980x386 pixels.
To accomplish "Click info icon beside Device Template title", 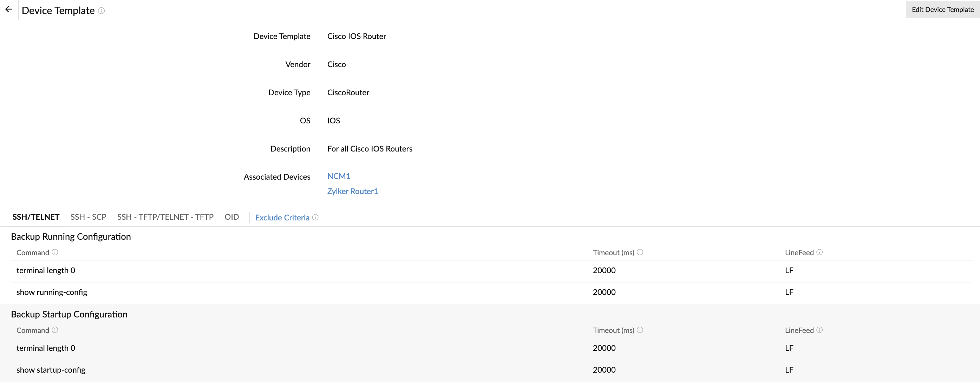I will (101, 11).
